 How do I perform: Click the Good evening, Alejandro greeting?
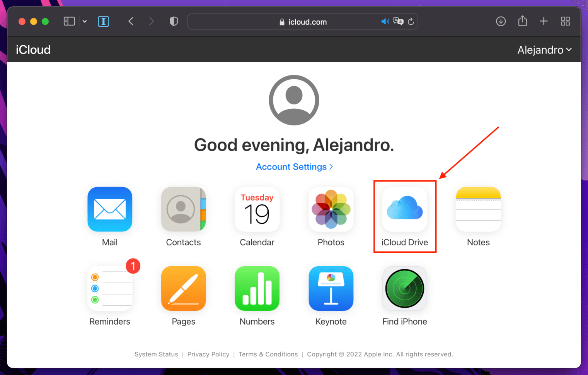(294, 145)
